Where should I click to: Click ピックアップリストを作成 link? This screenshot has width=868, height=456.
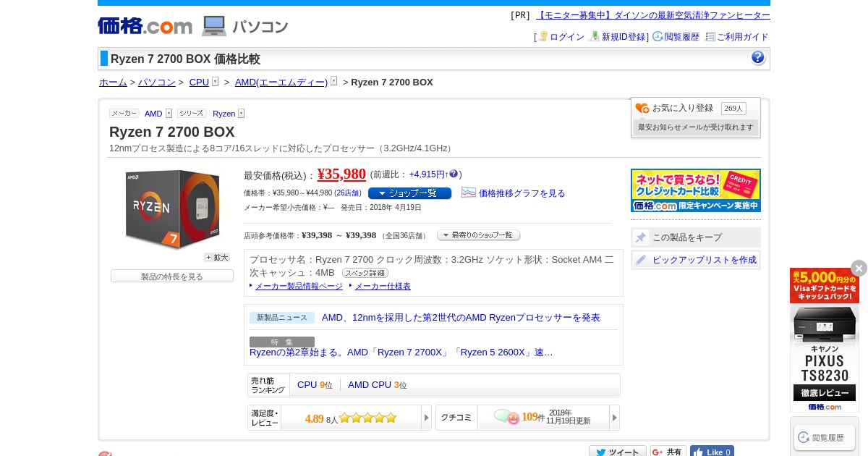coord(705,260)
